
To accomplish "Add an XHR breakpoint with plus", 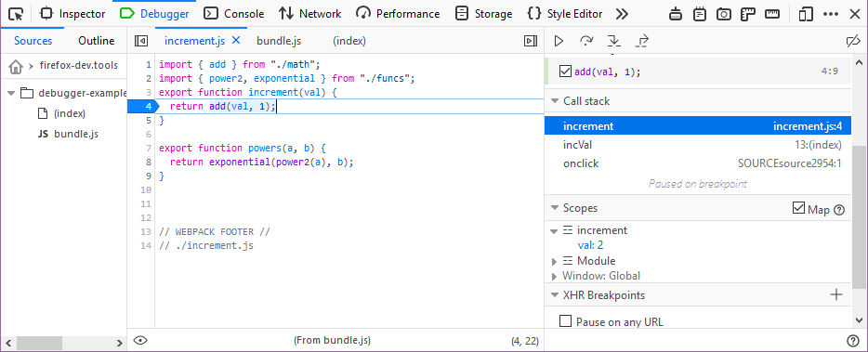I will tap(836, 295).
